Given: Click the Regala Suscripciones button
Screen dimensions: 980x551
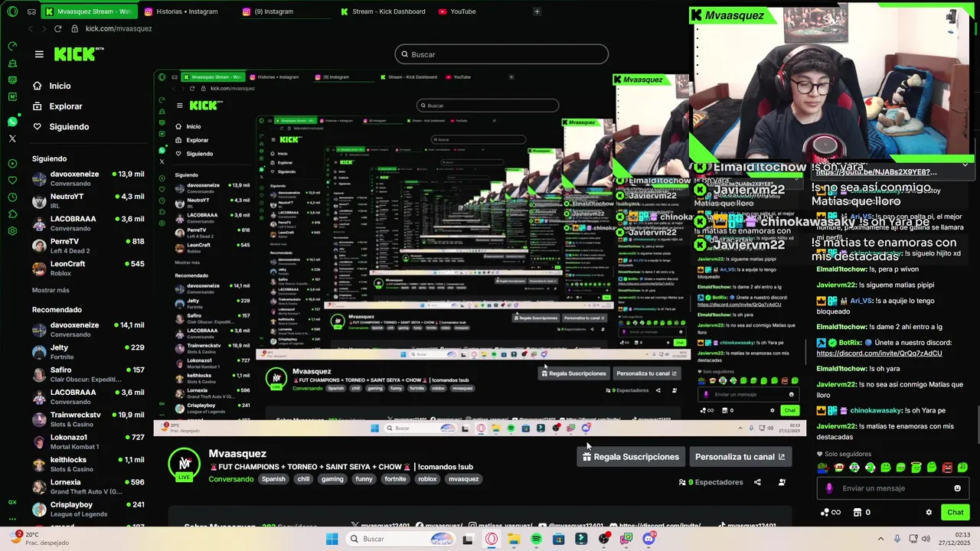Looking at the screenshot, I should pyautogui.click(x=630, y=457).
